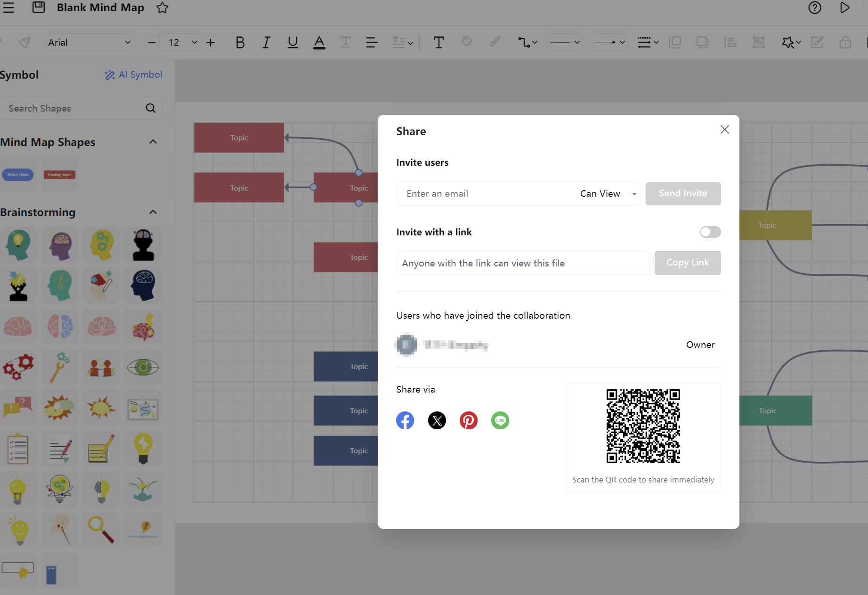Select the top-left red Topic box
The height and width of the screenshot is (595, 868).
click(x=239, y=137)
